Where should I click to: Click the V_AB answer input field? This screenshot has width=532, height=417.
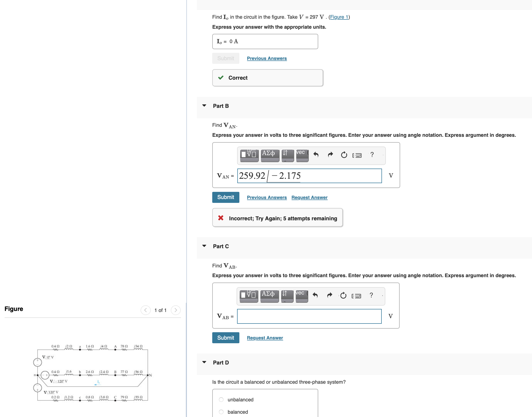coord(309,316)
